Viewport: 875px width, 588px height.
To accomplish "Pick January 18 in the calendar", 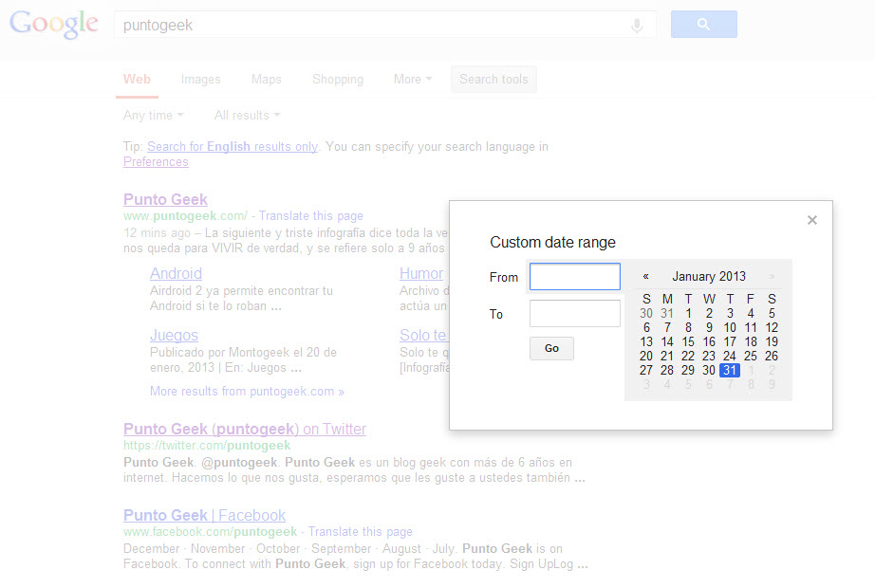I will click(x=751, y=341).
